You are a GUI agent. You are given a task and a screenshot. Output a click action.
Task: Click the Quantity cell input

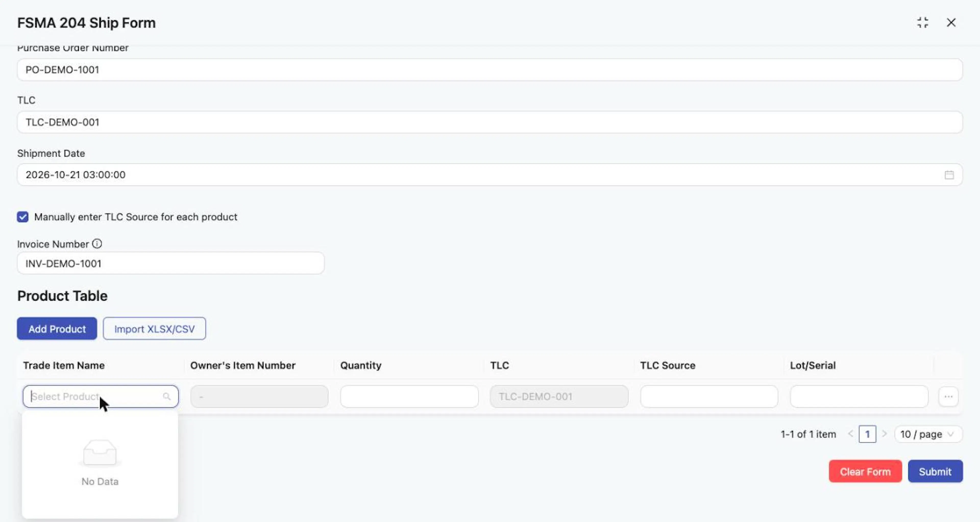coord(409,396)
